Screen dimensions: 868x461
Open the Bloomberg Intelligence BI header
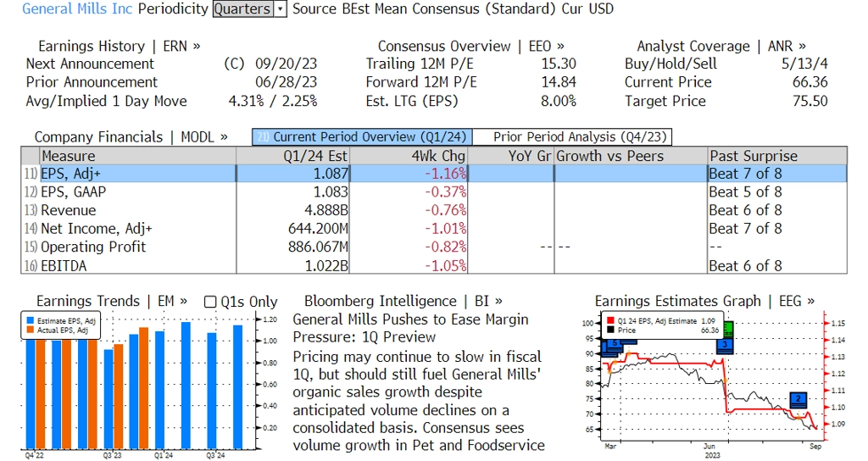(403, 302)
